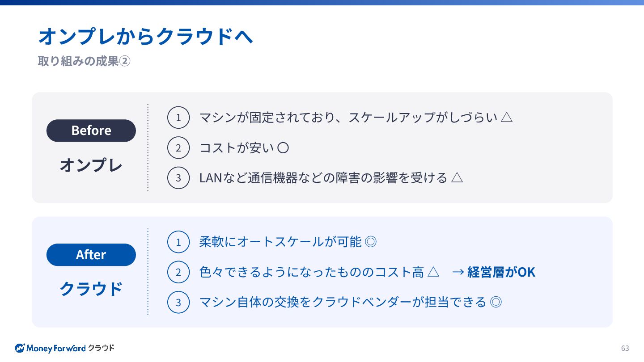This screenshot has width=644, height=362.
Task: Click circled number 3 in After section
Action: coord(178,302)
